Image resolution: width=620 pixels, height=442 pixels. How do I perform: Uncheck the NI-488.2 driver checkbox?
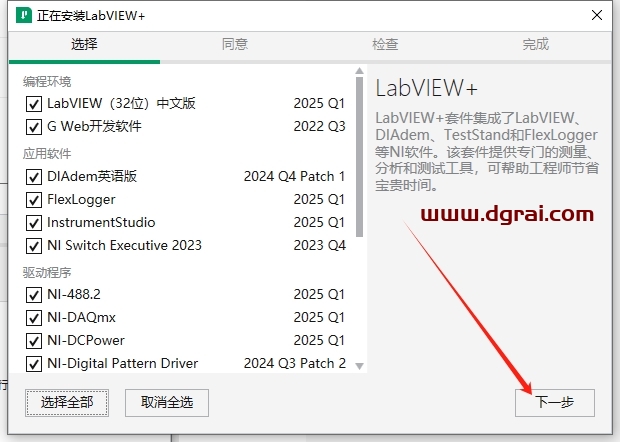(34, 295)
